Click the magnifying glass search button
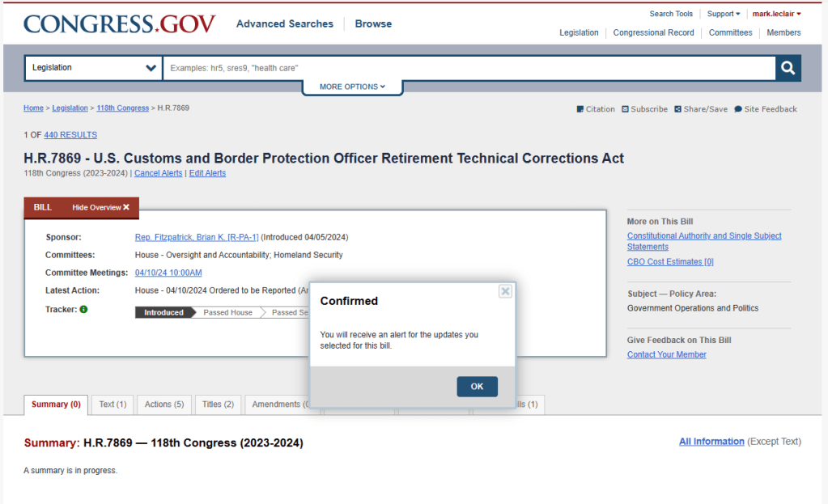The image size is (828, 504). (x=788, y=68)
